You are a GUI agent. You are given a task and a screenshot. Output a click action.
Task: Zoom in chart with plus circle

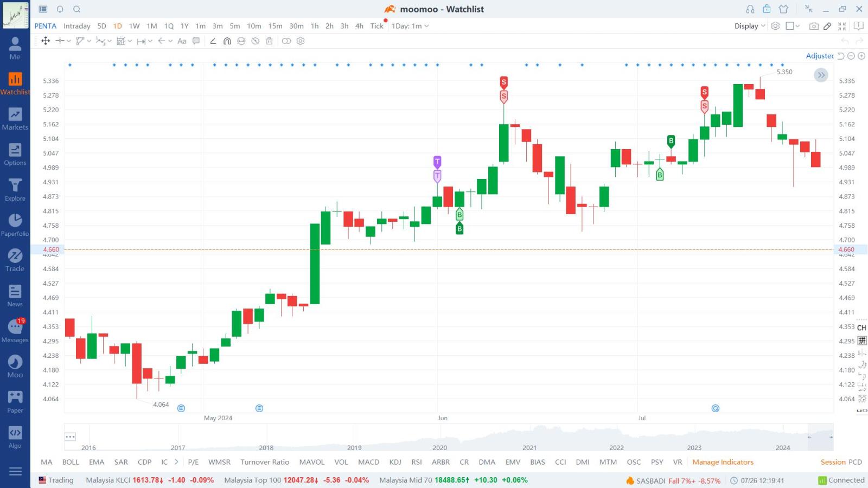(x=861, y=56)
